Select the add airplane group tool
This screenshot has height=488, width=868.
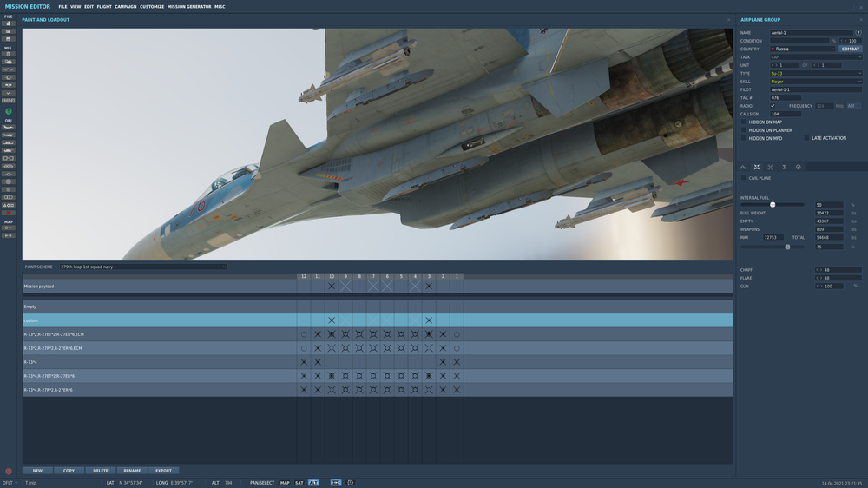(x=9, y=128)
